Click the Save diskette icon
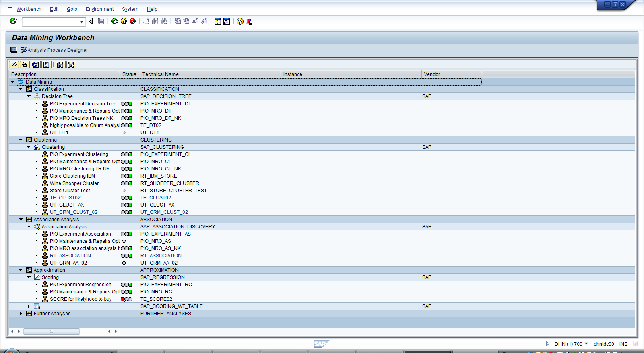 click(x=101, y=21)
